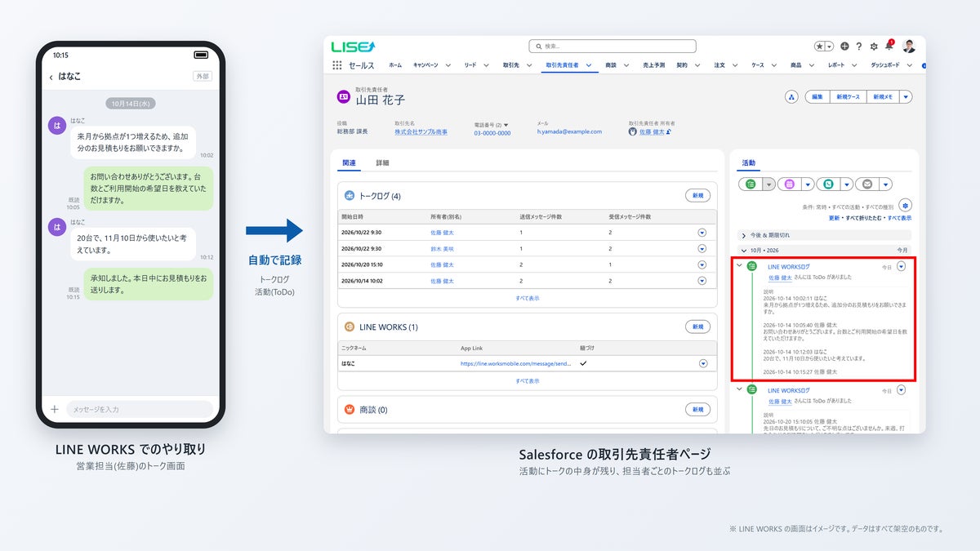Open the favorites list dropdown arrow

(830, 47)
